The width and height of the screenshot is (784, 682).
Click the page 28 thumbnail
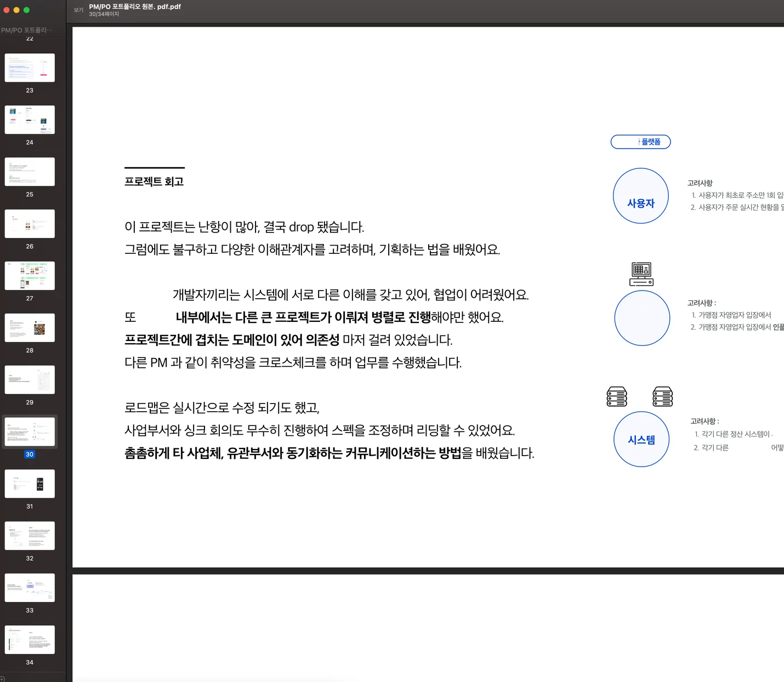tap(29, 327)
